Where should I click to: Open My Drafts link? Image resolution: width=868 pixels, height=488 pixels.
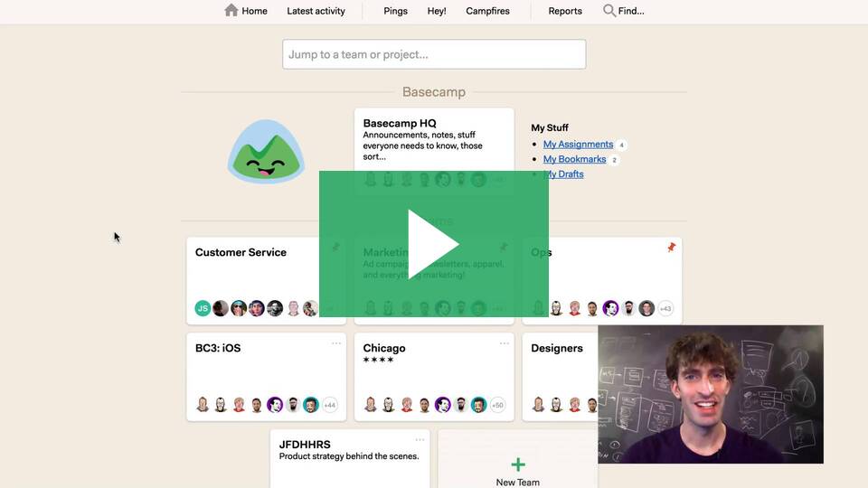563,174
